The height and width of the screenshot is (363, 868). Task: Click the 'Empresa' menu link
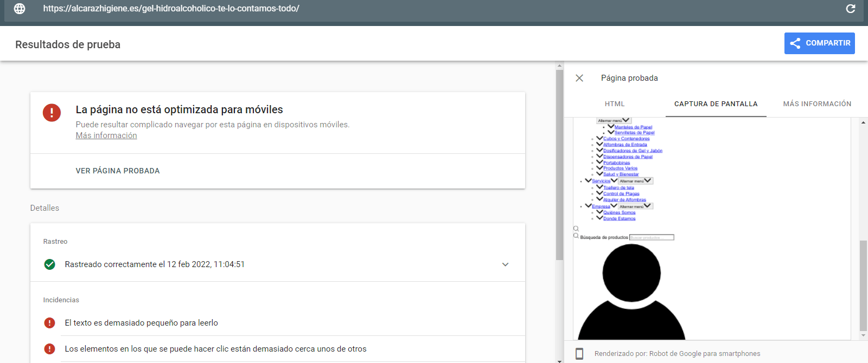click(x=601, y=206)
